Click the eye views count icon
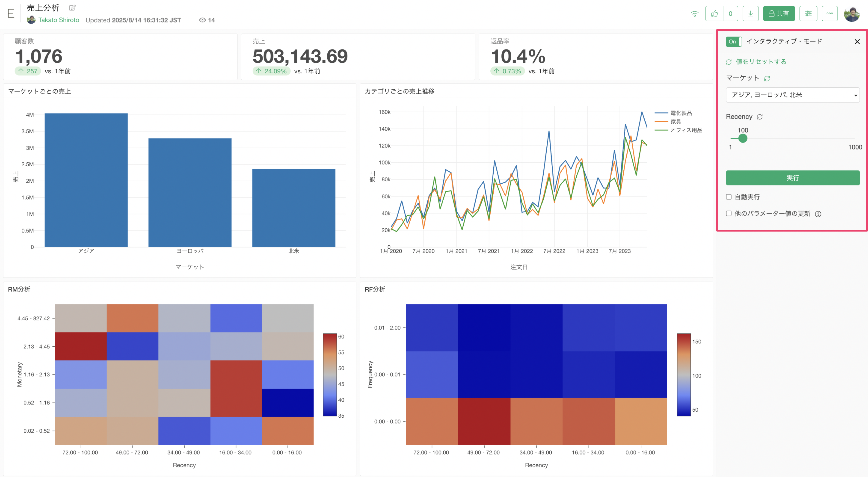Screen dimensions: 868x477 (x=202, y=20)
